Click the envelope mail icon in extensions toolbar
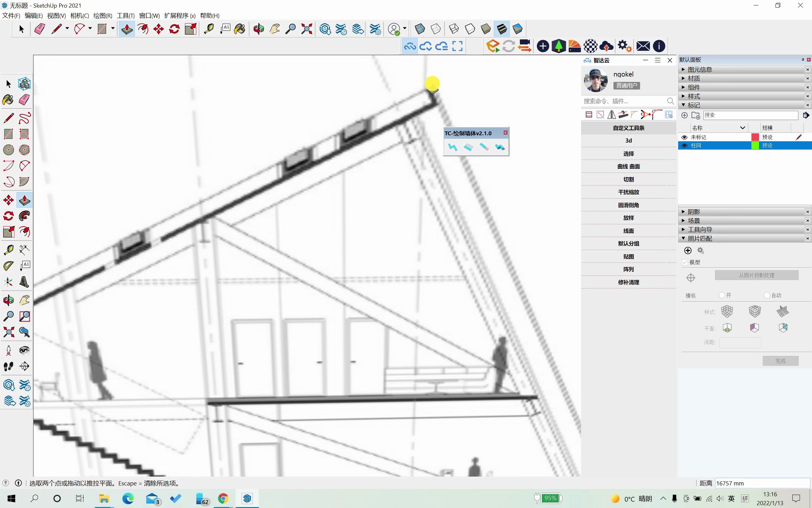The height and width of the screenshot is (508, 812). tap(643, 46)
